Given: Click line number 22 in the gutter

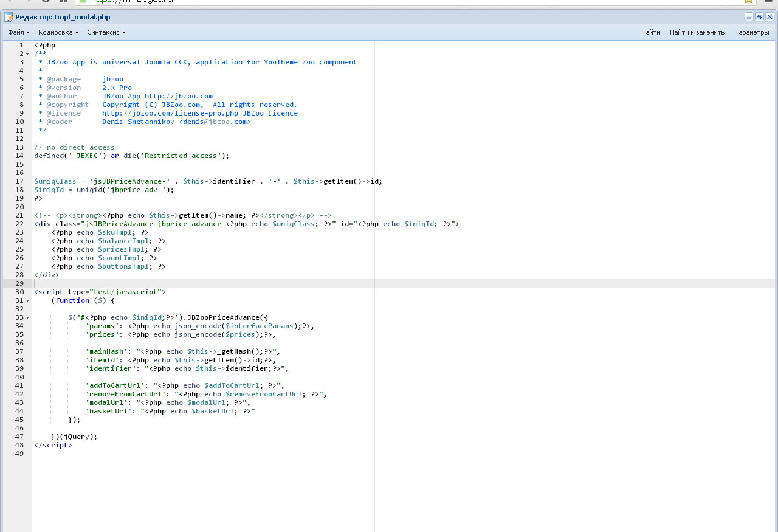Looking at the screenshot, I should [x=19, y=224].
